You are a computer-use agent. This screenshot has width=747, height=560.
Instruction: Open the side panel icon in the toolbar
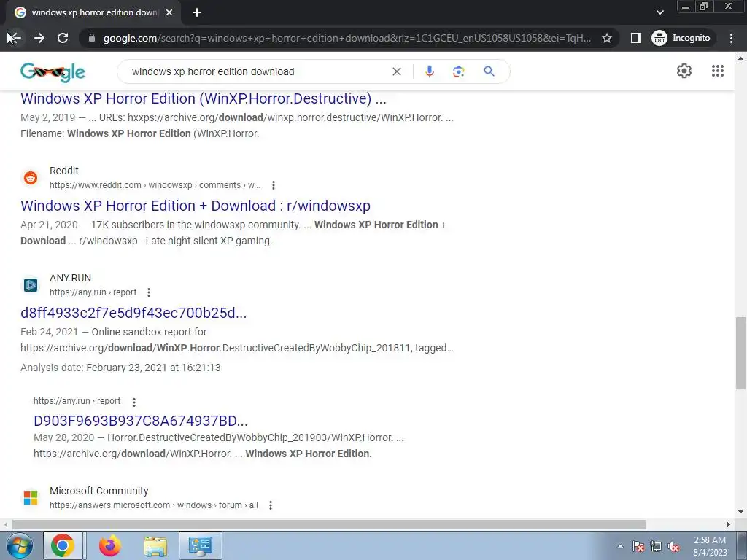pos(635,38)
